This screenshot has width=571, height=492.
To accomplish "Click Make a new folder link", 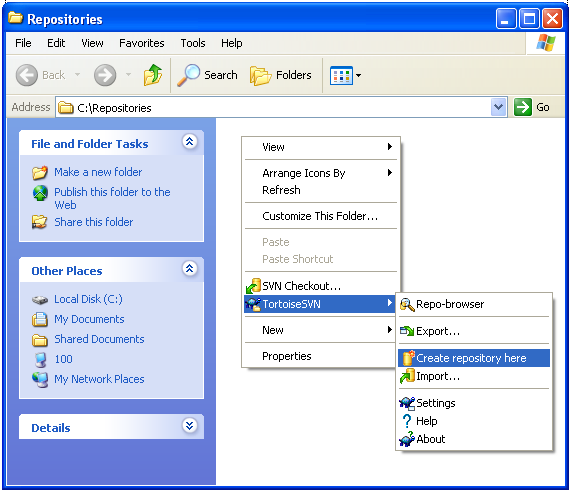I will [x=98, y=172].
